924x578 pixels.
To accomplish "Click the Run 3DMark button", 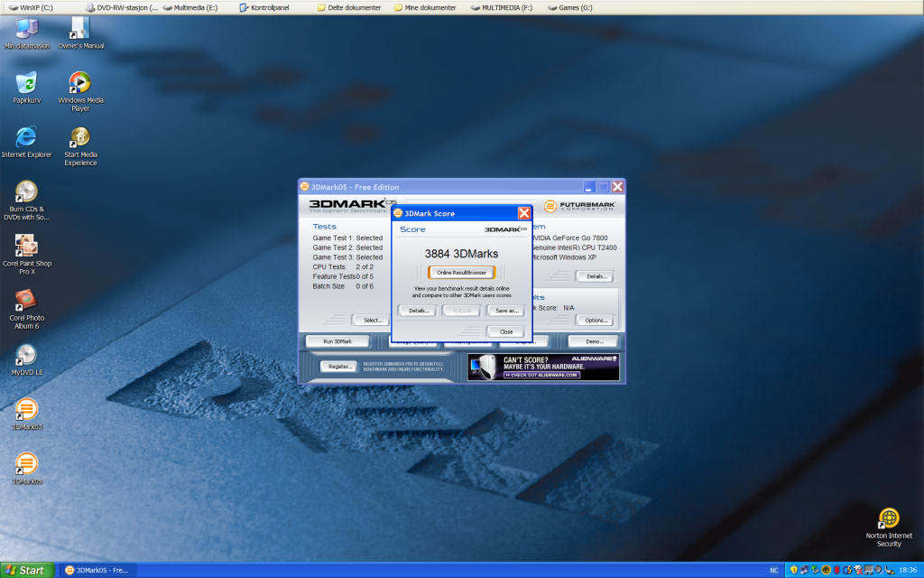I will tap(337, 341).
